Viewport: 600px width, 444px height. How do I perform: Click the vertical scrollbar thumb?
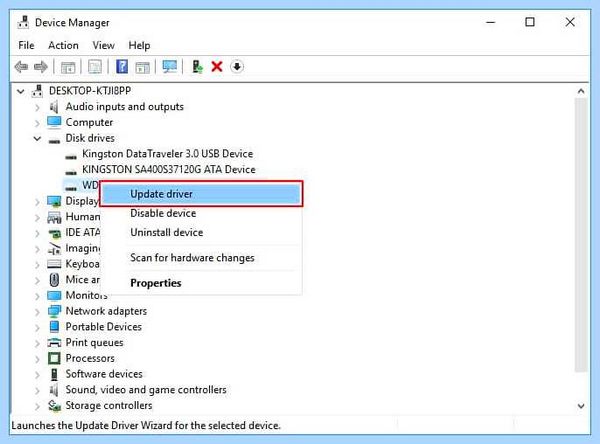tap(581, 234)
